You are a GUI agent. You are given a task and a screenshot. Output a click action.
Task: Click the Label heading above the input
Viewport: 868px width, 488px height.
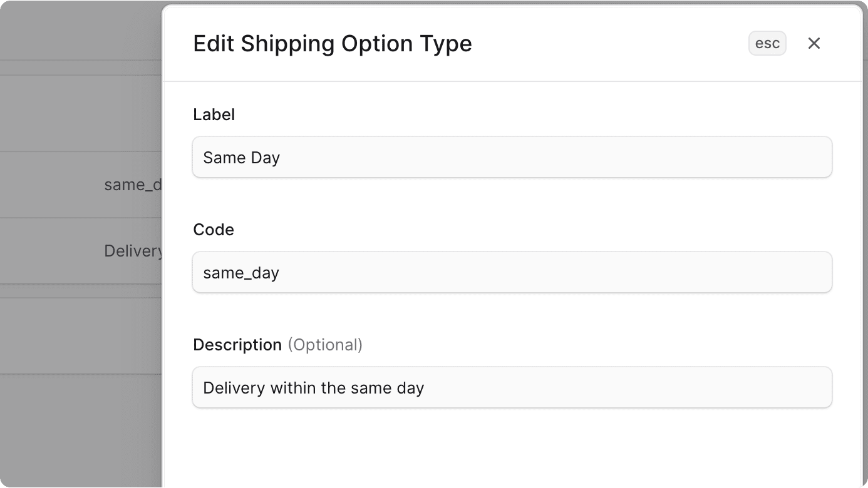(214, 114)
